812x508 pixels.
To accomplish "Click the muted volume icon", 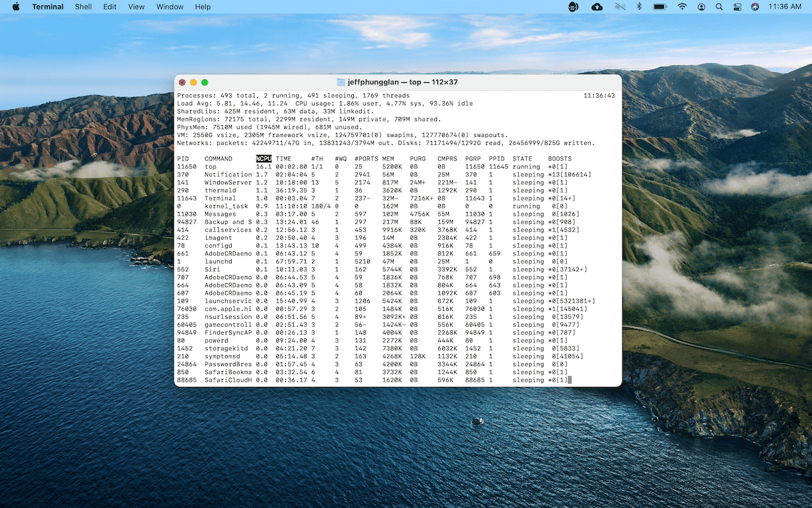I will [x=619, y=7].
